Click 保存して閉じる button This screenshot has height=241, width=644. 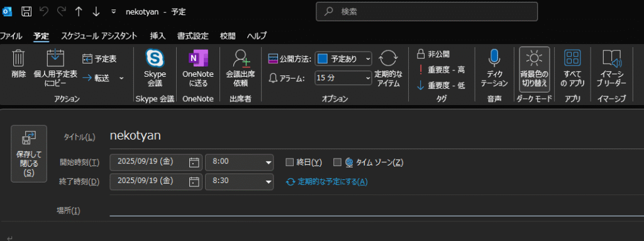tap(29, 154)
